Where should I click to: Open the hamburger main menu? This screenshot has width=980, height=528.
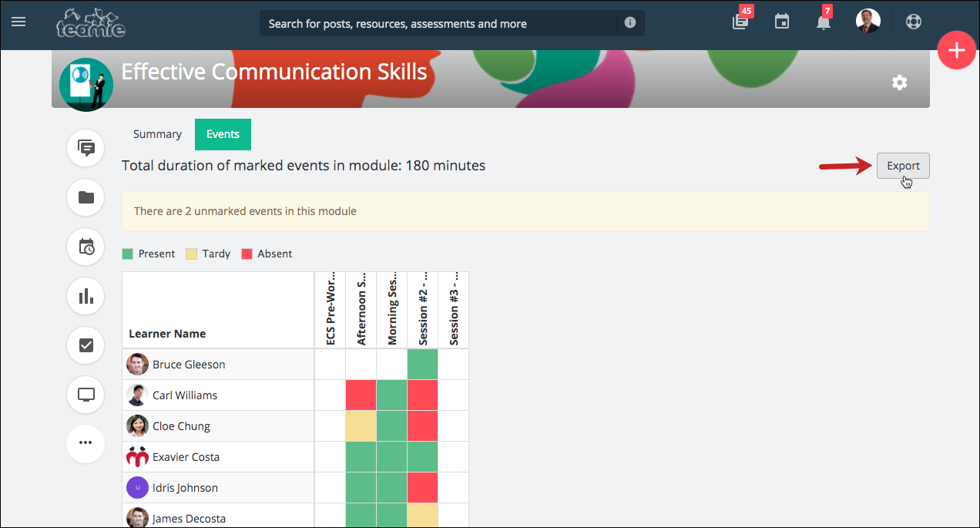point(18,22)
